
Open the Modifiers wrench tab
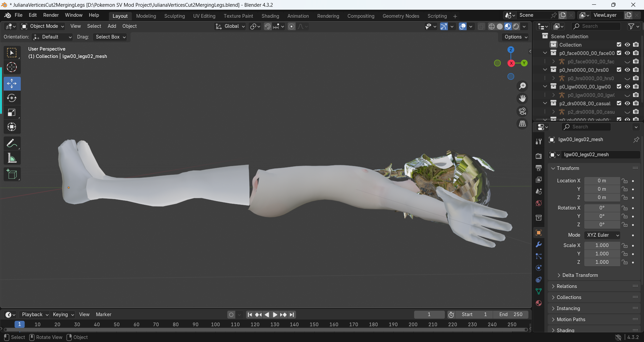click(x=539, y=244)
